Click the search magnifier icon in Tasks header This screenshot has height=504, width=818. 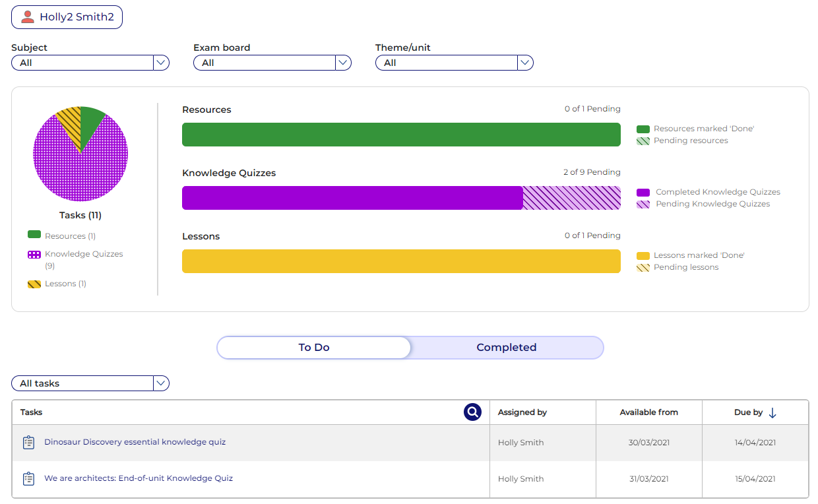click(x=472, y=412)
